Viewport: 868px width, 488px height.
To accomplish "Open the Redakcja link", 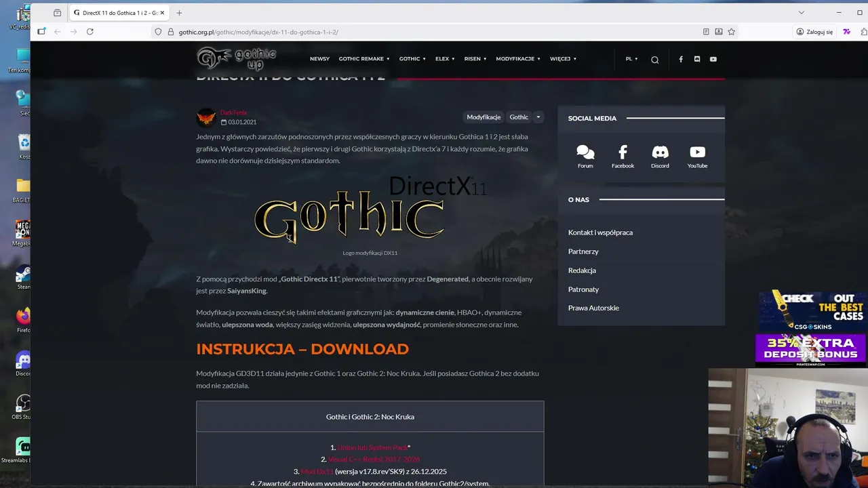I will [x=582, y=270].
